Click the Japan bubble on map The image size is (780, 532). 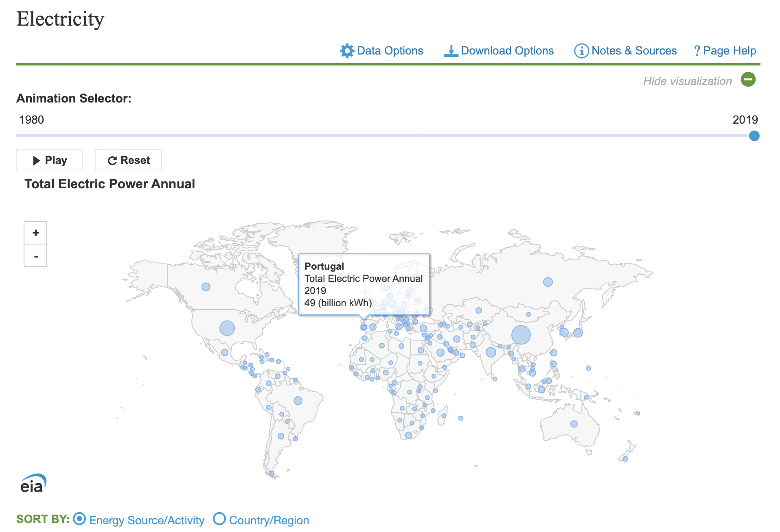578,333
